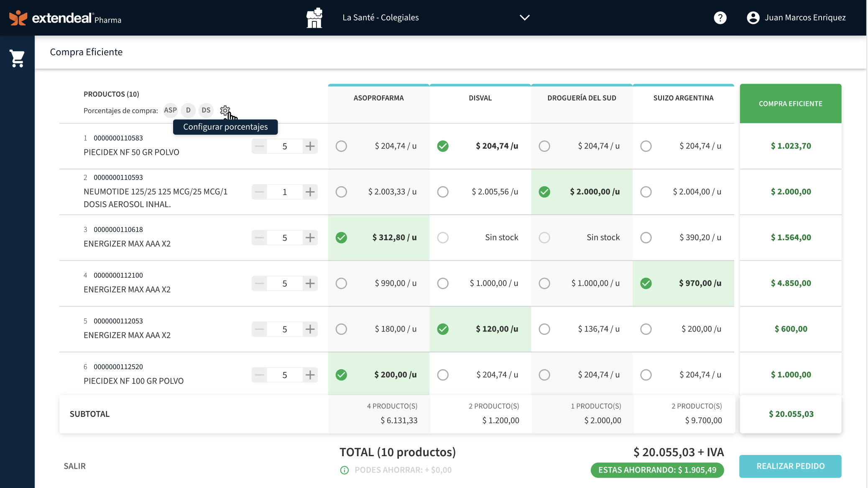Decrease quantity for product 0000000112053
Screen dimensions: 868x488
pos(260,329)
